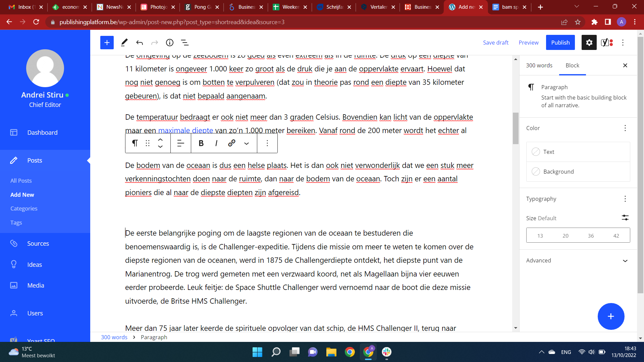644x362 pixels.
Task: Click the Yoast SEO icon in toolbar
Action: point(606,43)
